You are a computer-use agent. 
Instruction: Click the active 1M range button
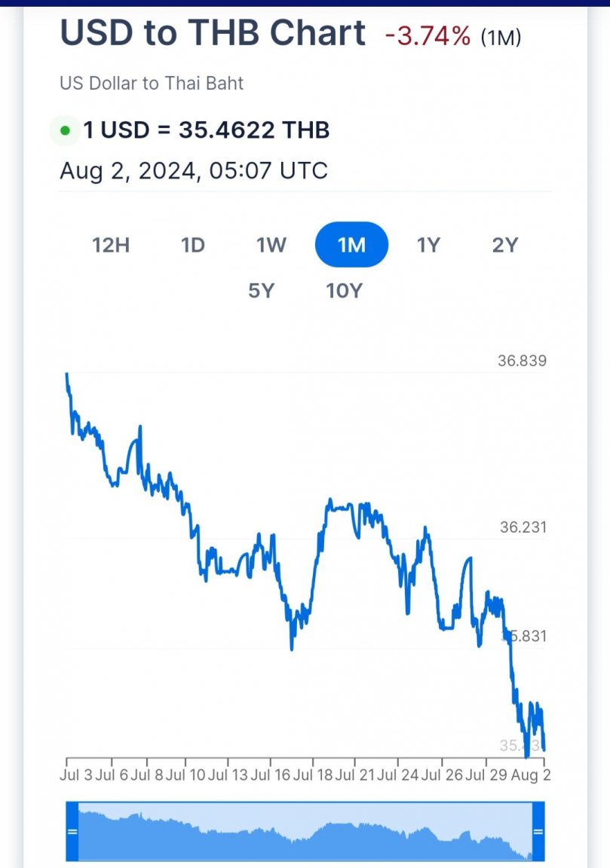click(352, 245)
